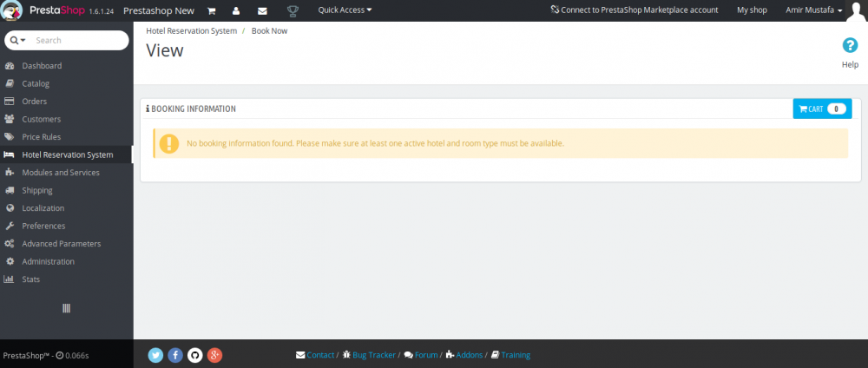Click the Bug Tracker footer link
The height and width of the screenshot is (368, 868).
tap(369, 355)
